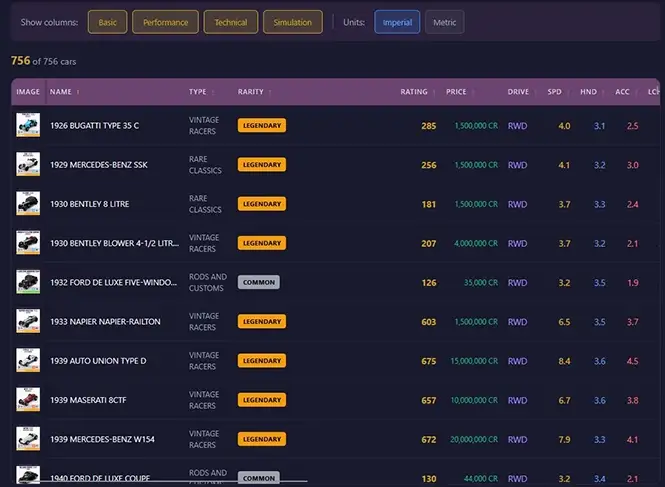This screenshot has width=665, height=487.
Task: Click Legendary badge on Maserati 8CTF row
Action: [x=262, y=400]
